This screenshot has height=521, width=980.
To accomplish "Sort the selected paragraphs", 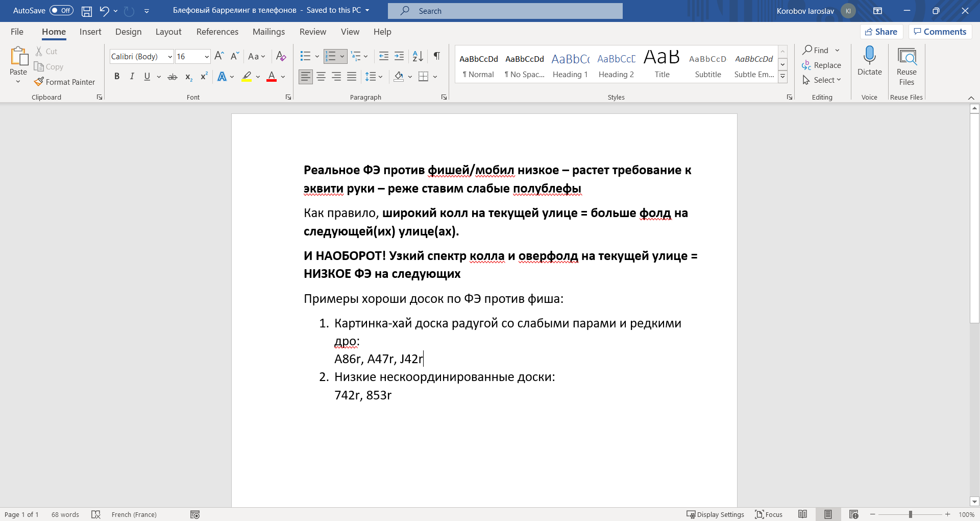I will coord(418,56).
